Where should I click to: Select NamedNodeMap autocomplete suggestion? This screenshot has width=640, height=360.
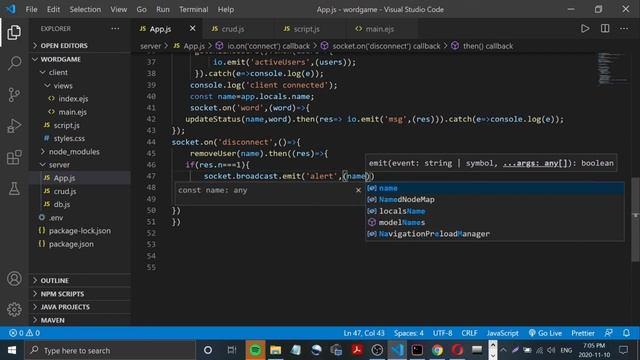(x=494, y=199)
